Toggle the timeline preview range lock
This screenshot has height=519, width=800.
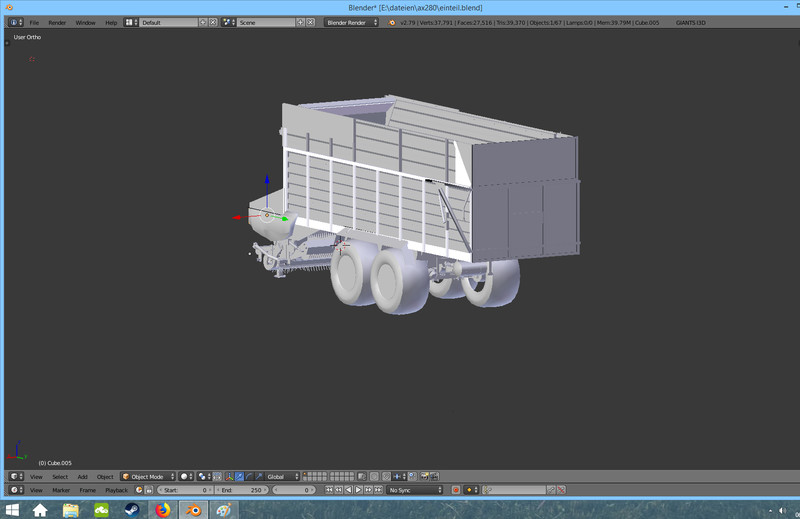[148, 490]
